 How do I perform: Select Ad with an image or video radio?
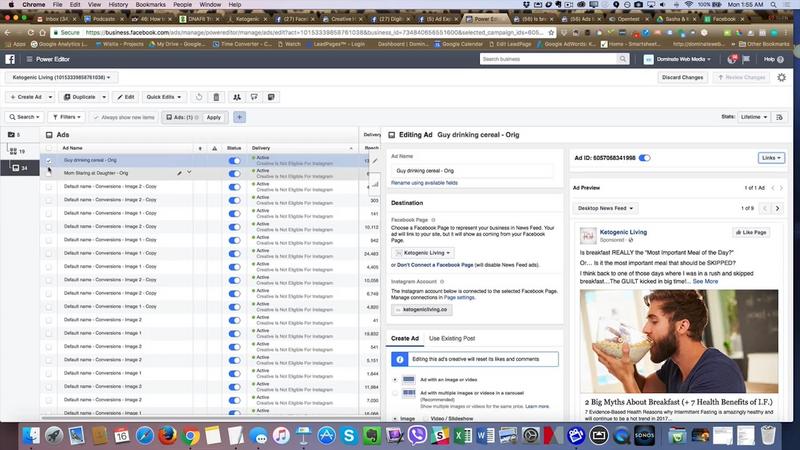pos(395,380)
